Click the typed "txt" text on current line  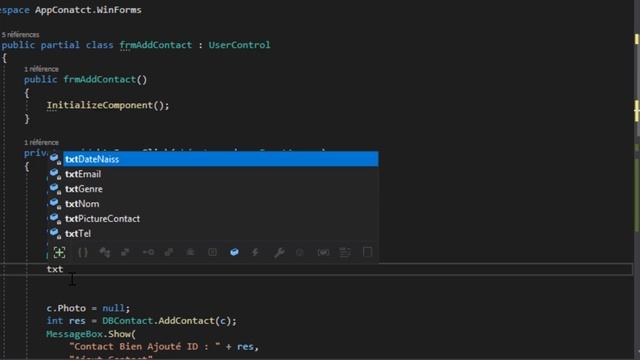[x=55, y=269]
